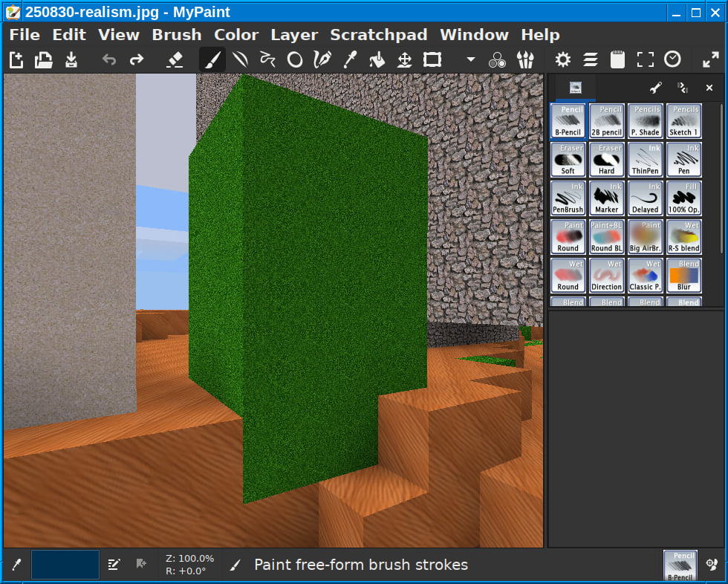Open the Layers panel icon
728x584 pixels.
pyautogui.click(x=591, y=60)
